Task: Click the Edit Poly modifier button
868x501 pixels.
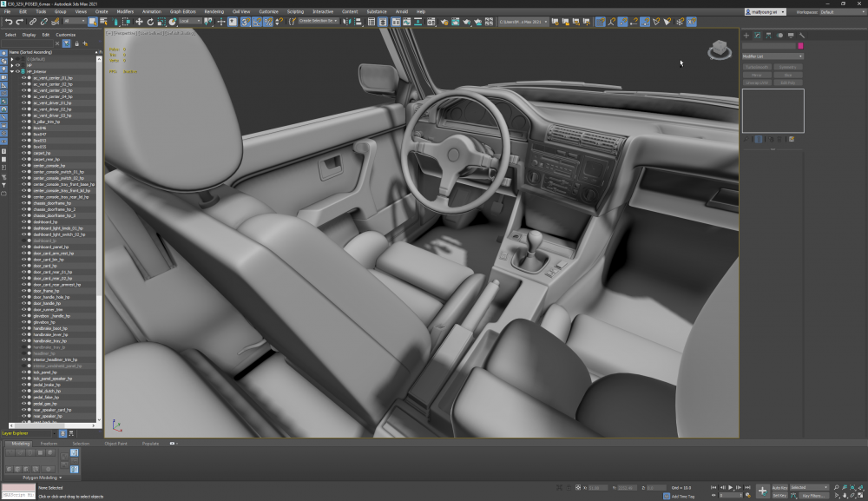Action: tap(788, 82)
